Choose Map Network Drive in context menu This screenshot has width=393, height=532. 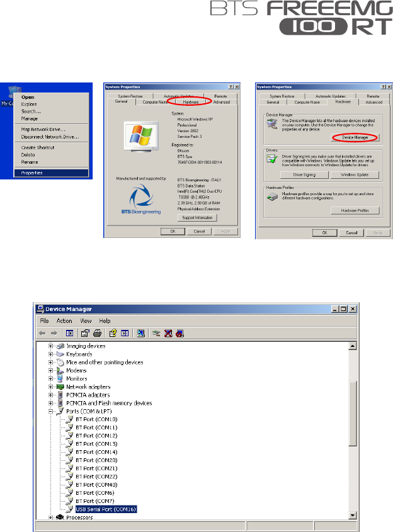pyautogui.click(x=51, y=129)
